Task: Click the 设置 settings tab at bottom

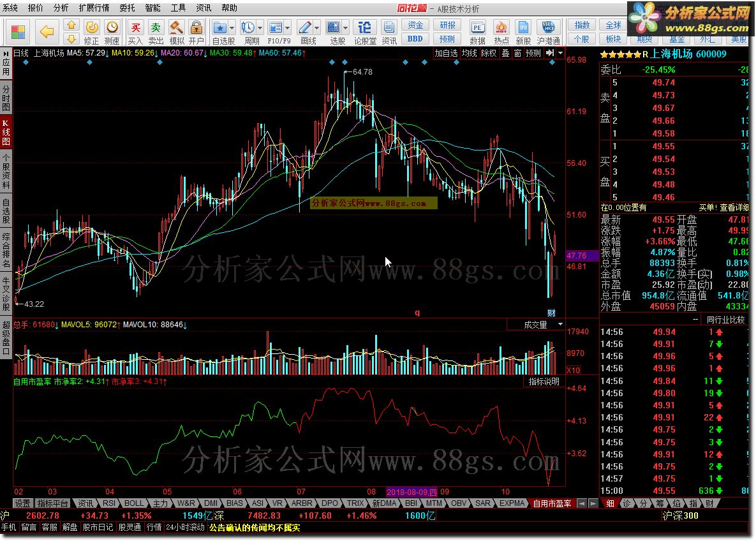Action: click(x=22, y=503)
